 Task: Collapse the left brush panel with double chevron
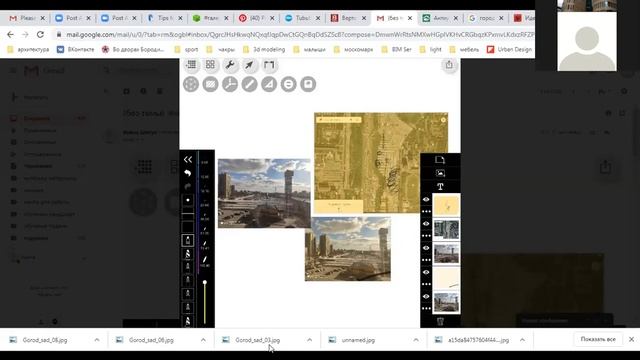(x=188, y=159)
